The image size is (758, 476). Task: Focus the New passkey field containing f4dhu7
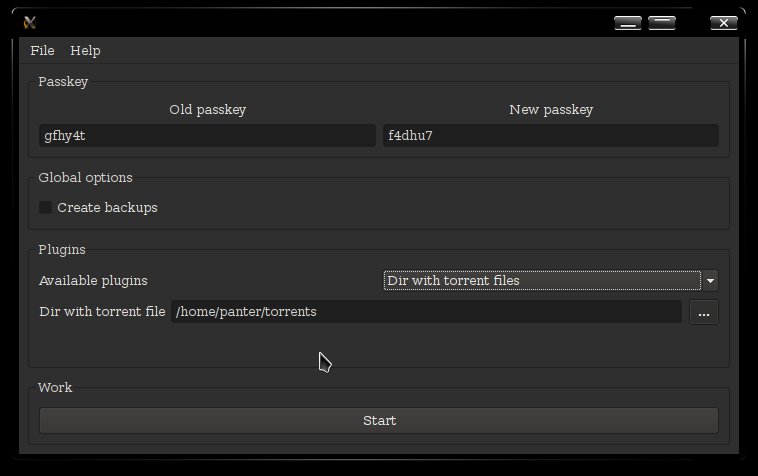tap(551, 135)
